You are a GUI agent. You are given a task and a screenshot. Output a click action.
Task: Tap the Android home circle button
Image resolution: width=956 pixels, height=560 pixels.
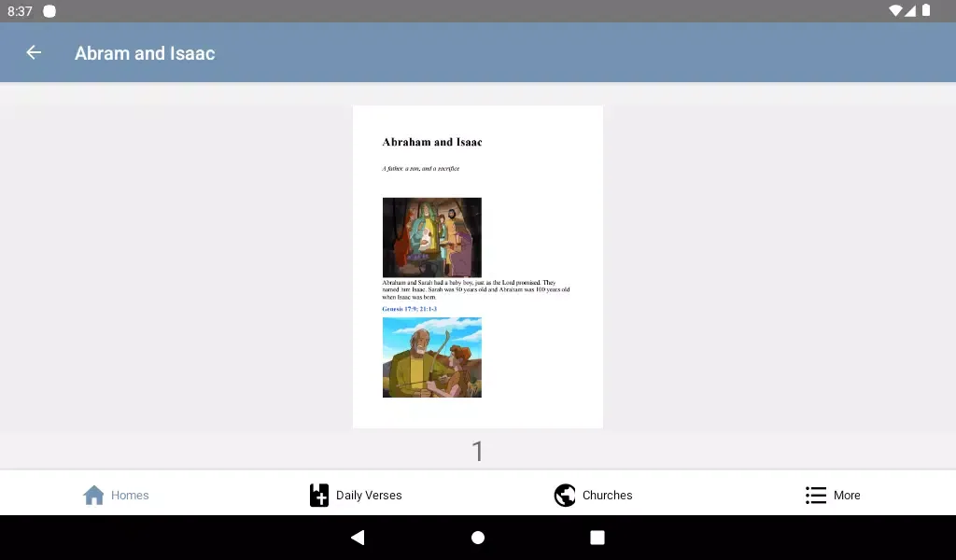tap(478, 537)
